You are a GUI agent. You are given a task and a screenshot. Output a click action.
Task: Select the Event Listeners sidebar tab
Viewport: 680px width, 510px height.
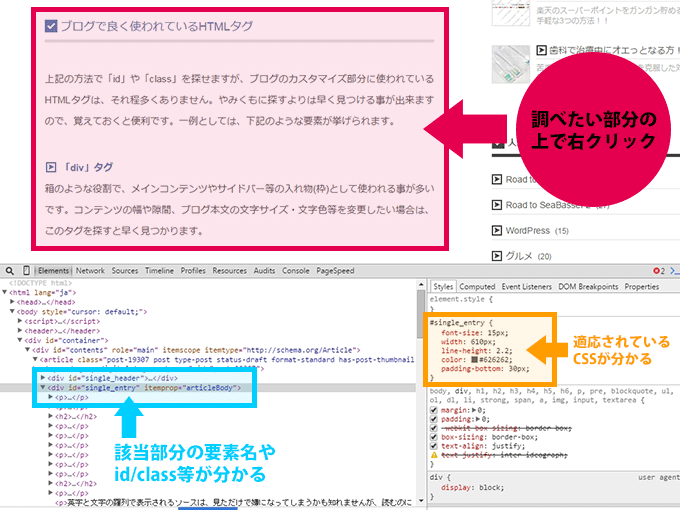coord(526,287)
